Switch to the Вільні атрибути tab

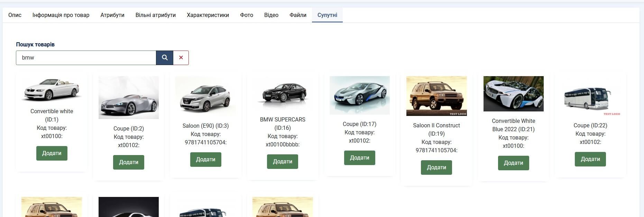156,15
